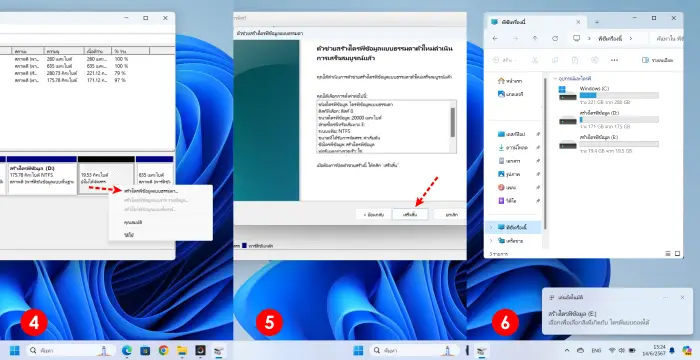Open Gallery in Explorer sidebar
This screenshot has height=360, width=700.
pos(511,94)
